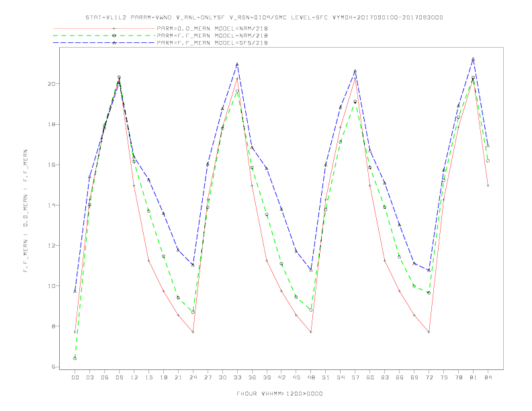This screenshot has width=532, height=411.
Task: Click x-axis tick label 72
Action: pyautogui.click(x=429, y=377)
